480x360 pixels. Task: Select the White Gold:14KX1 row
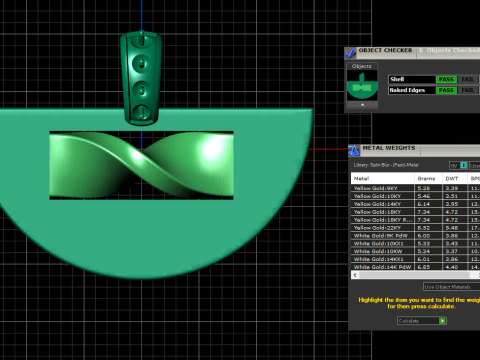point(415,259)
